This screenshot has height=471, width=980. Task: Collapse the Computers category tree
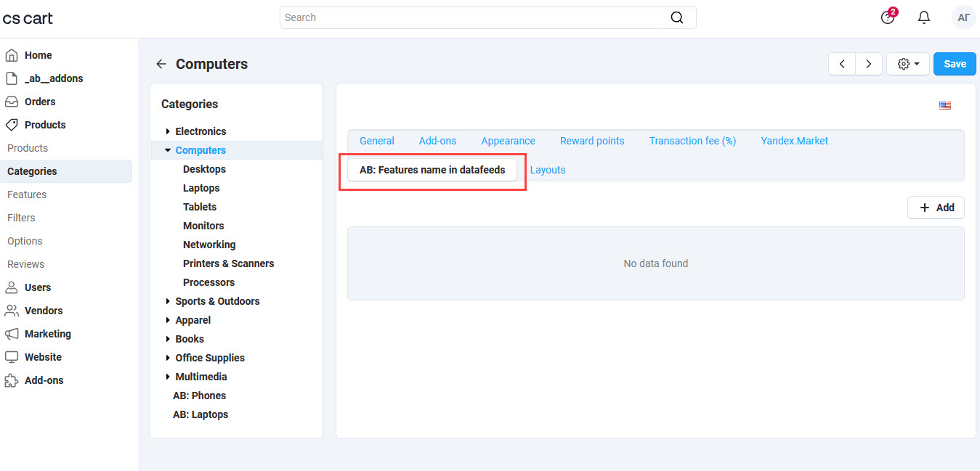pyautogui.click(x=167, y=150)
